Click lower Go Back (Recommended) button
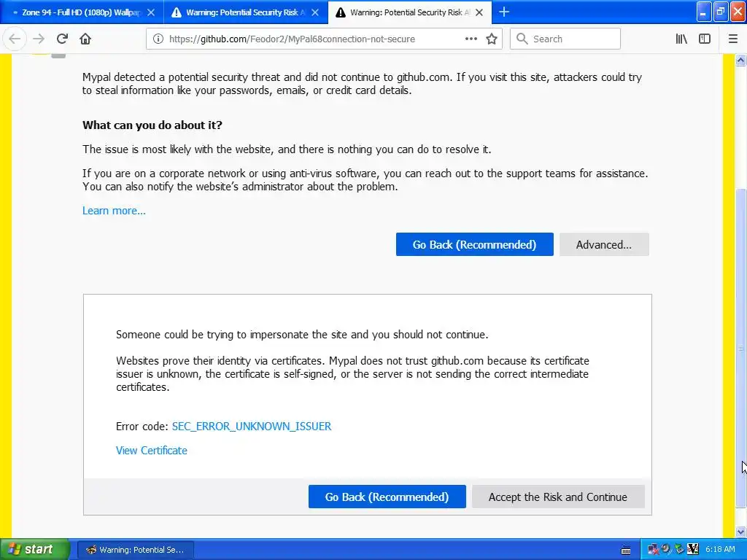Image resolution: width=747 pixels, height=560 pixels. click(x=387, y=497)
